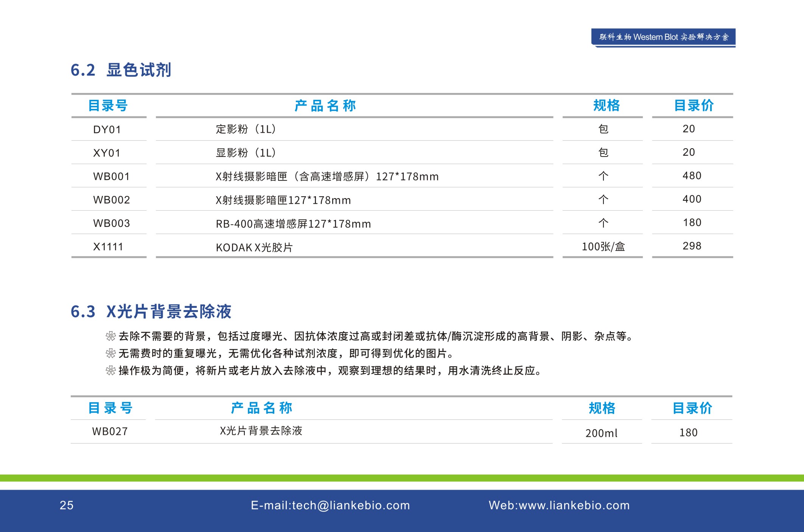The width and height of the screenshot is (804, 532).
Task: Click the WB027 catalog number
Action: pos(110,431)
